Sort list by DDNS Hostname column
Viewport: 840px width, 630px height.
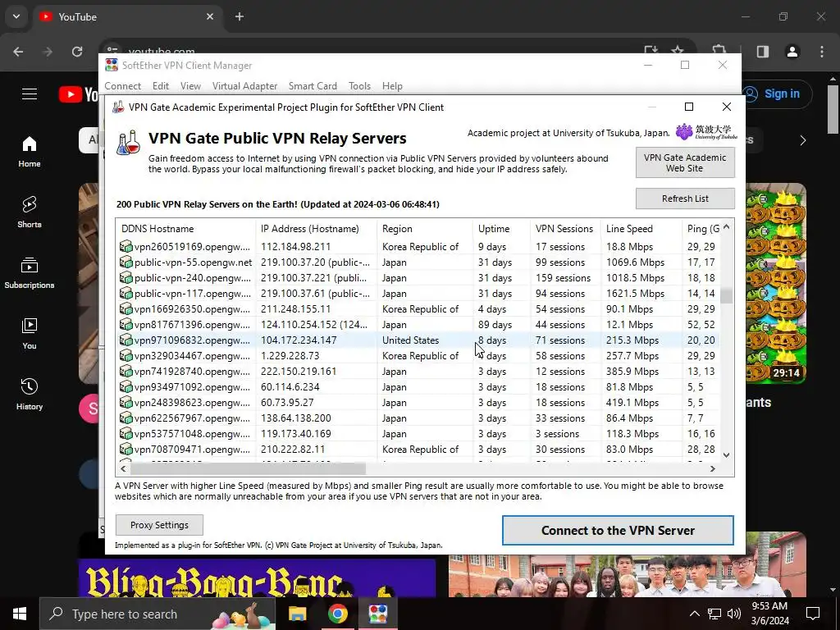tap(185, 229)
